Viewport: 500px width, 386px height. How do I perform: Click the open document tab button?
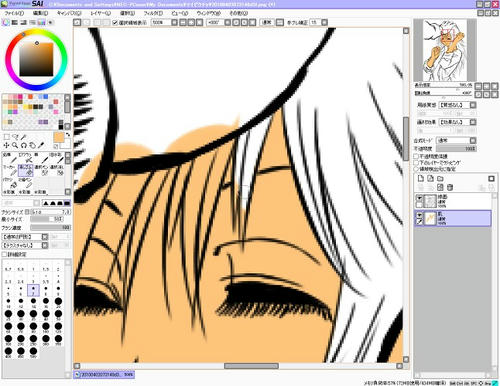pos(104,375)
